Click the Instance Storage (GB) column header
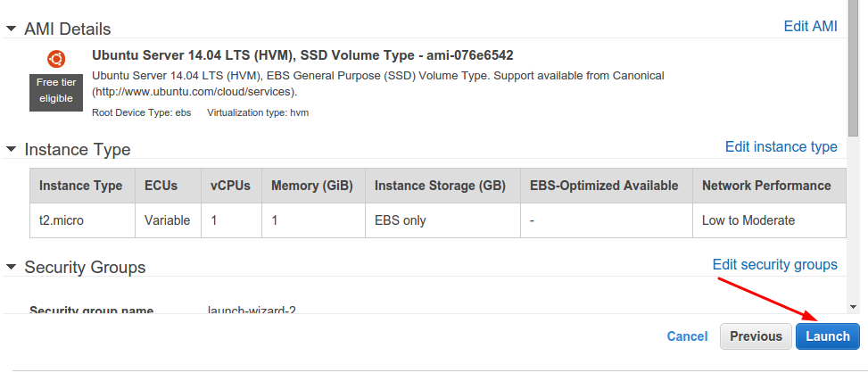The width and height of the screenshot is (868, 373). click(440, 186)
